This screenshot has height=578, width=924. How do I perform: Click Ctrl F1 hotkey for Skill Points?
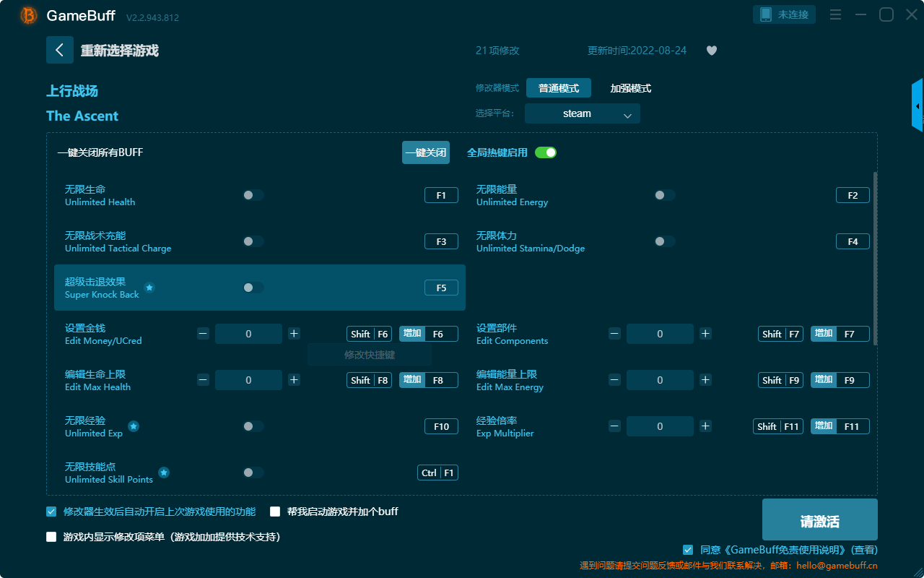click(437, 473)
